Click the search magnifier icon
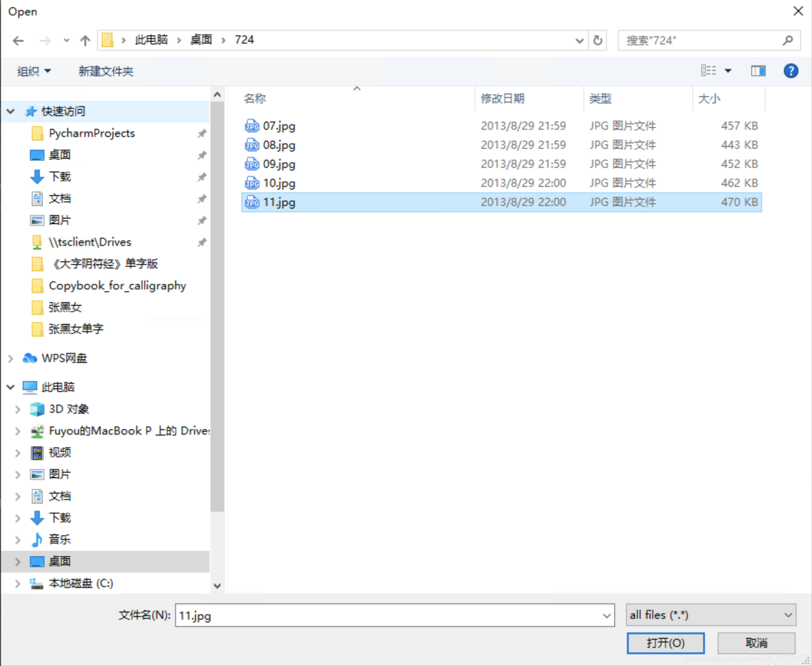812x666 pixels. point(788,40)
